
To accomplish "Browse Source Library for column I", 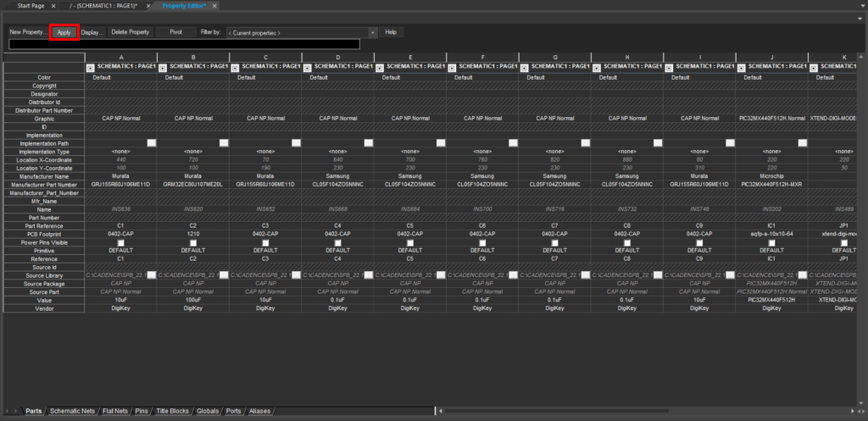I will point(730,275).
